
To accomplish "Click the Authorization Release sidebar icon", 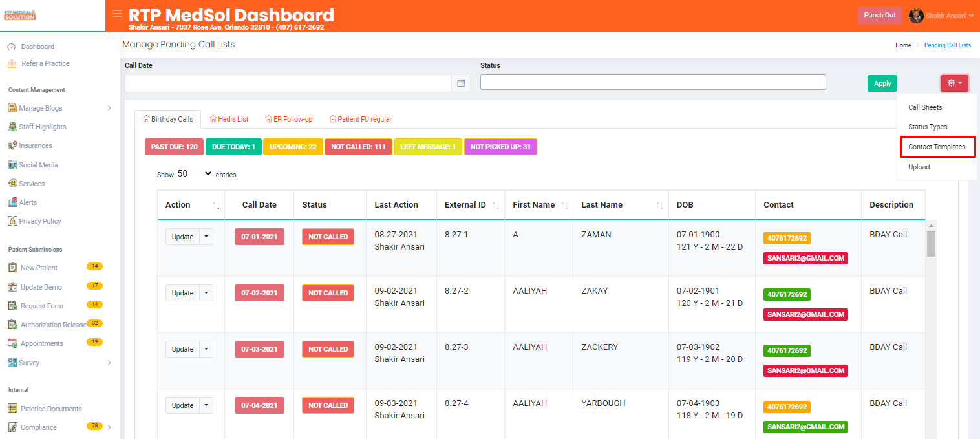I will click(x=12, y=325).
